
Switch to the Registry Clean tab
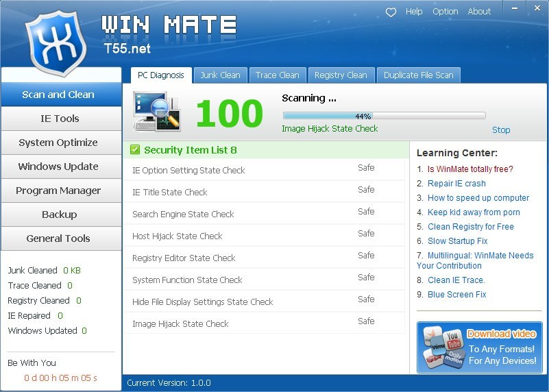coord(341,75)
